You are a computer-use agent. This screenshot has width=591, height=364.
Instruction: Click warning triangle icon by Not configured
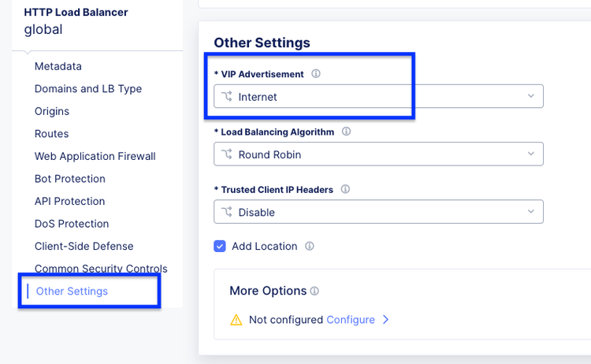coord(236,320)
